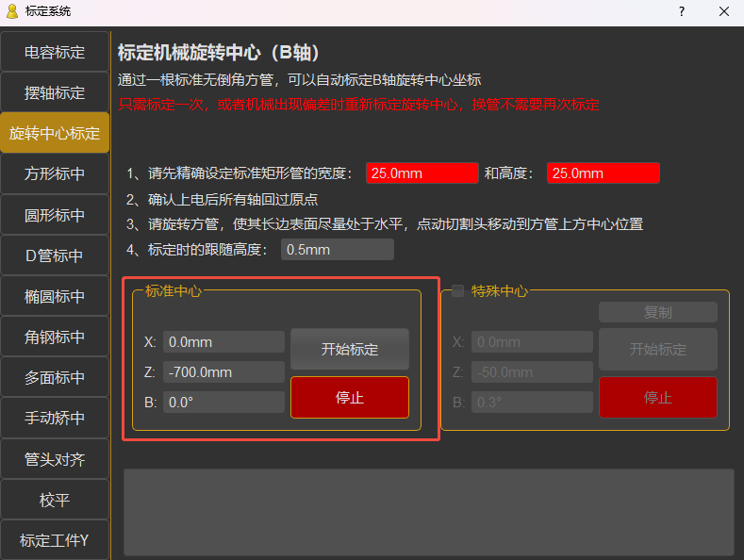The height and width of the screenshot is (560, 744).
Task: Edit the follow height 0.5mm field
Action: point(337,250)
